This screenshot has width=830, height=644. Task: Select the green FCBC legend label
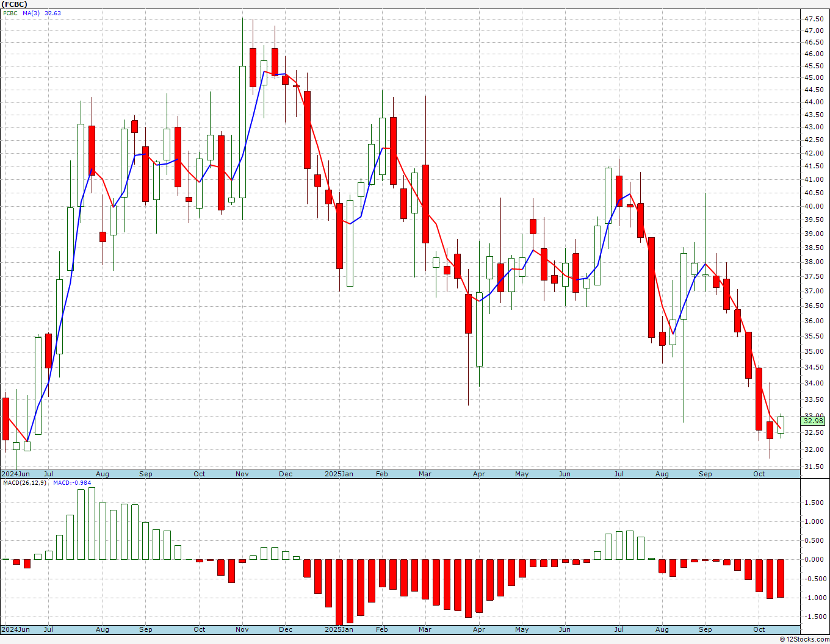(10, 13)
